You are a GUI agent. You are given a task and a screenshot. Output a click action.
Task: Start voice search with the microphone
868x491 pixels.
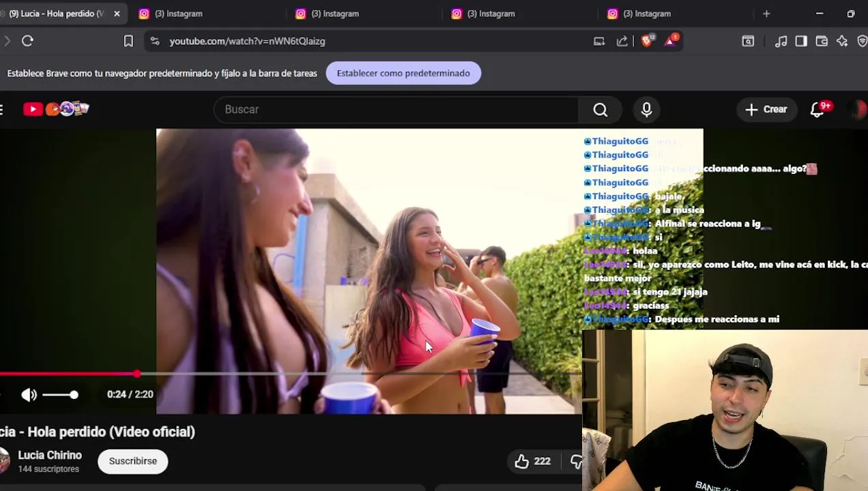646,109
